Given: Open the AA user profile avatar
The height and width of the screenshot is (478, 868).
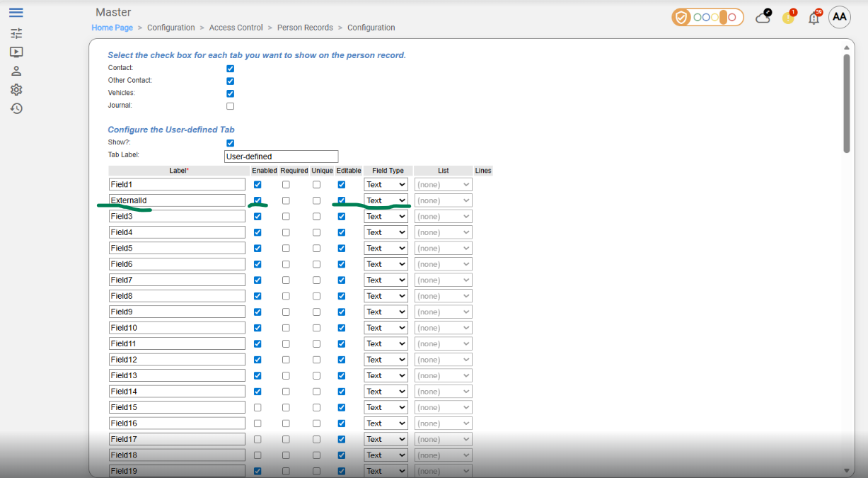Looking at the screenshot, I should pos(839,17).
